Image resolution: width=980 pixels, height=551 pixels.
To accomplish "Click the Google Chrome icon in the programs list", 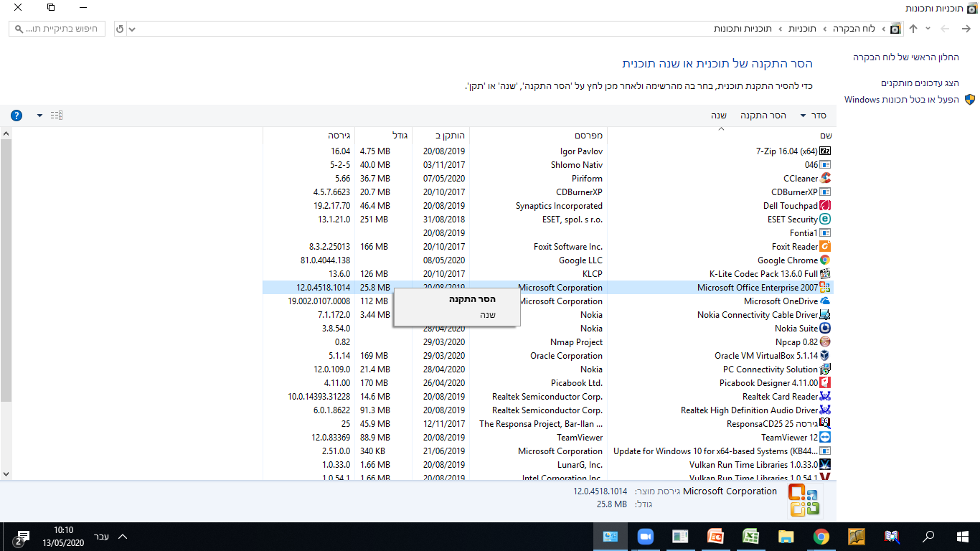I will [x=825, y=260].
